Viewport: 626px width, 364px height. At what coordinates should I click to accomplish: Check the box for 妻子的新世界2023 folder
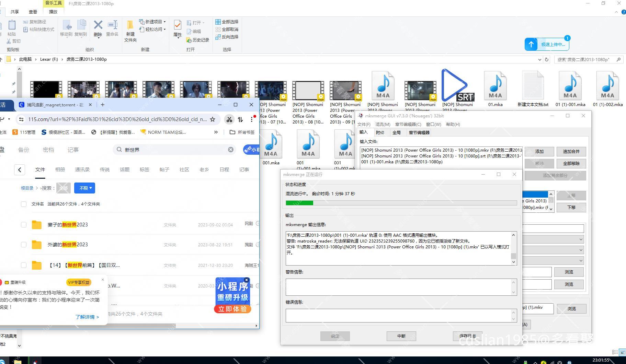point(24,225)
